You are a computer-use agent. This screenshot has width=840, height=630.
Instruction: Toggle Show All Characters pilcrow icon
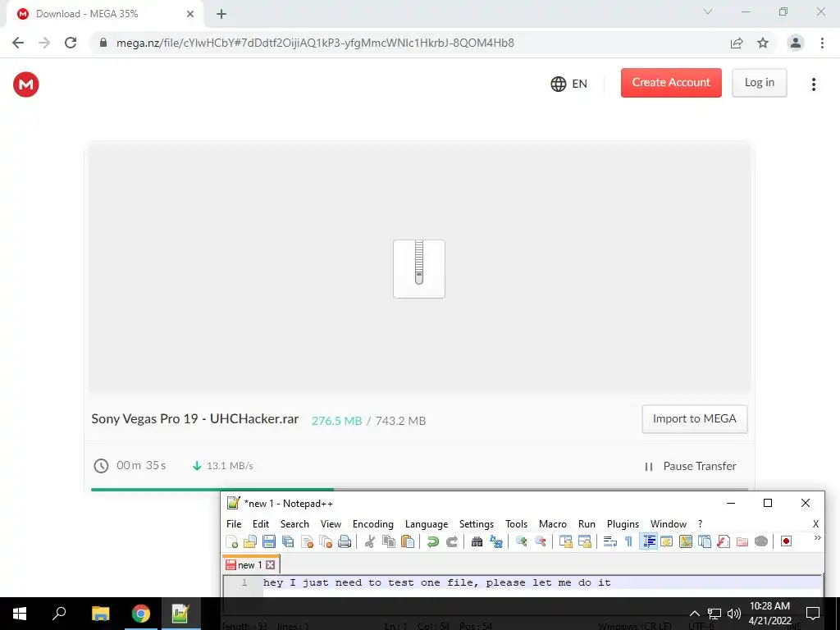coord(629,541)
